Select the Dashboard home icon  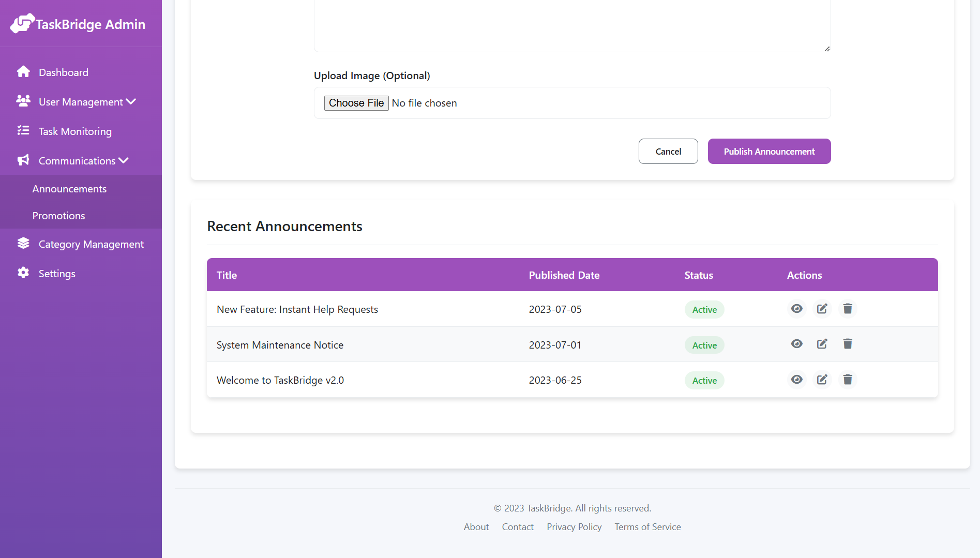23,72
